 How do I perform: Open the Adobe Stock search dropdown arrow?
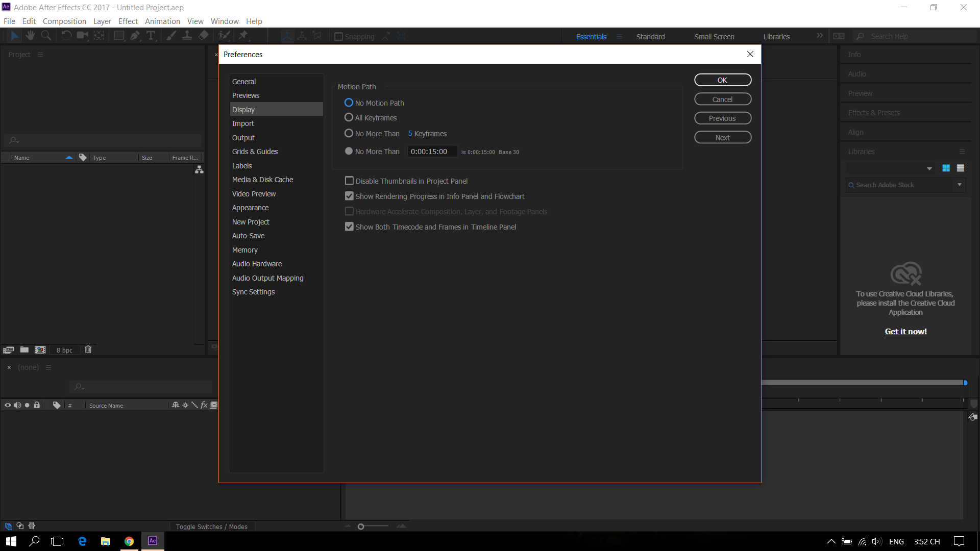click(960, 185)
